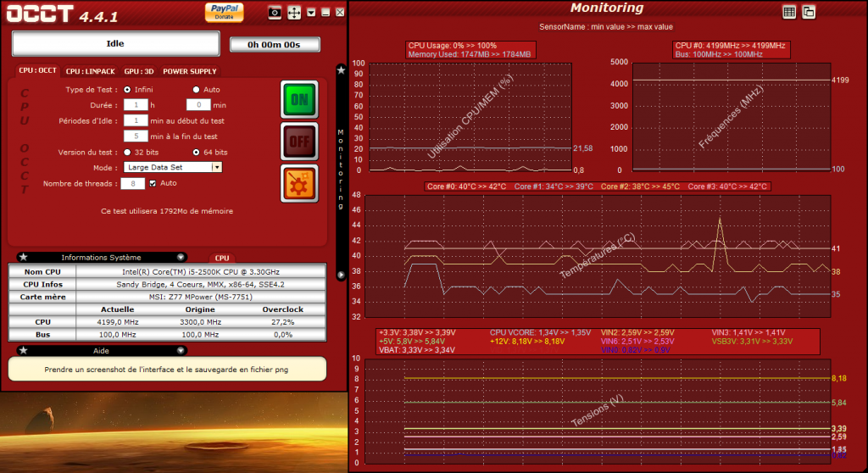Image resolution: width=868 pixels, height=473 pixels.
Task: Click the VBAT voltage label
Action: [417, 350]
